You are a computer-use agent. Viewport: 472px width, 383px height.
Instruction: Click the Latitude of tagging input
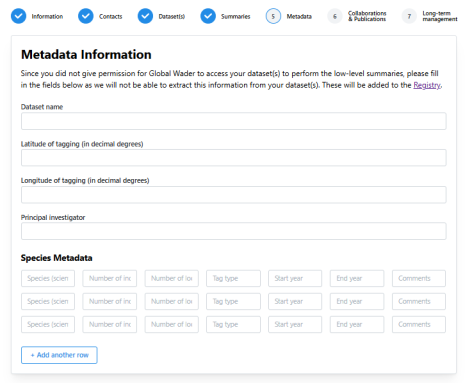point(234,158)
